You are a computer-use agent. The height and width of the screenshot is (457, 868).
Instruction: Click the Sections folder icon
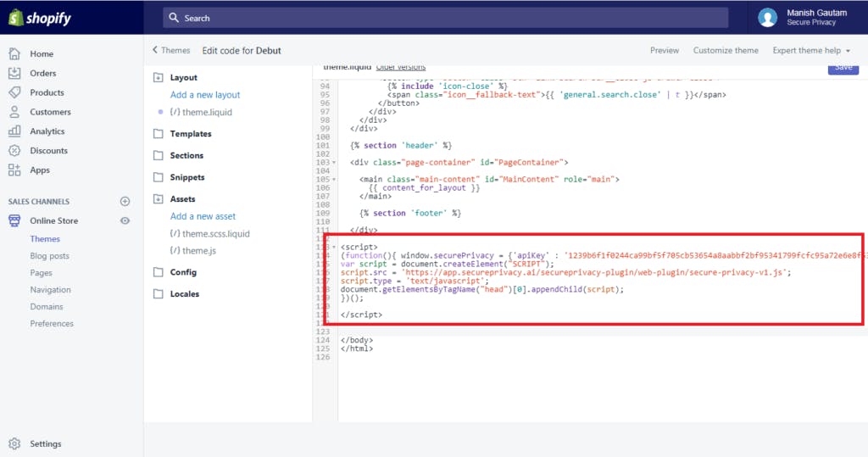point(159,156)
